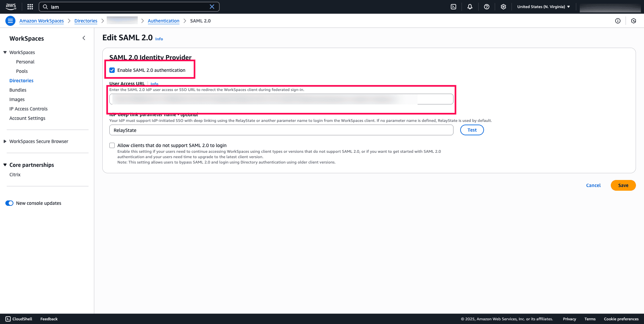Viewport: 644px width, 324px height.
Task: Toggle the New console updates switch
Action: click(x=9, y=203)
